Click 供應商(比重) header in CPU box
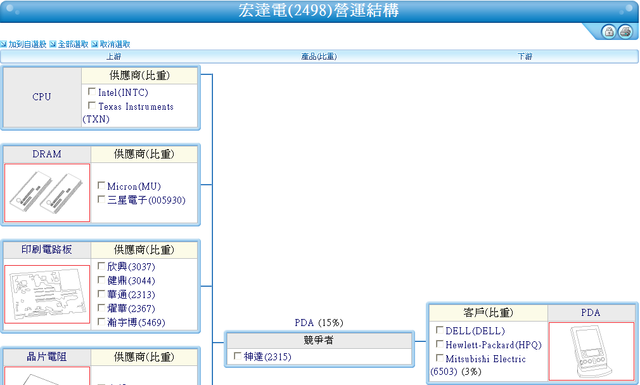 139,75
